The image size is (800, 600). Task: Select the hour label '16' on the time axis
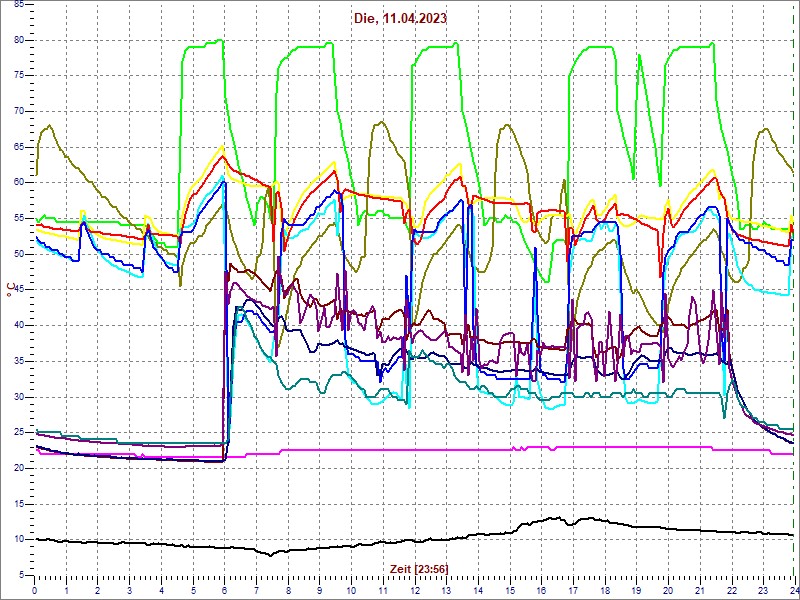(541, 591)
